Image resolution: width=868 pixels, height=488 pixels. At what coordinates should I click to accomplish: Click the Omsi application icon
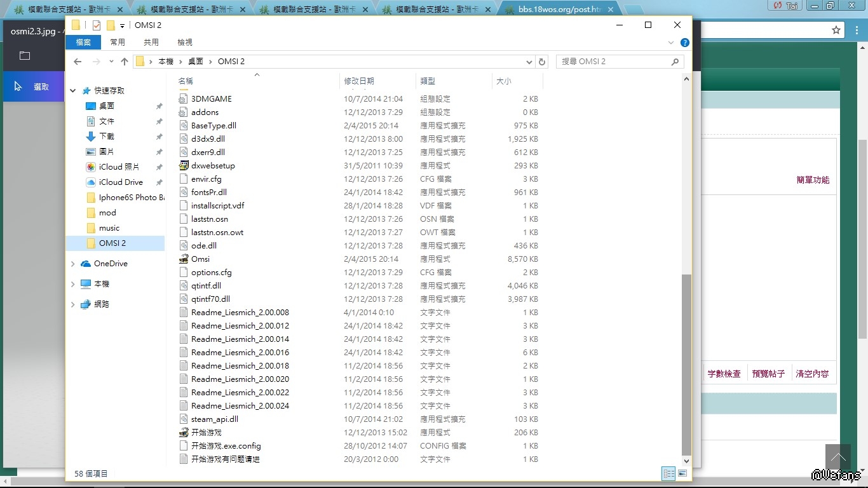pyautogui.click(x=184, y=259)
